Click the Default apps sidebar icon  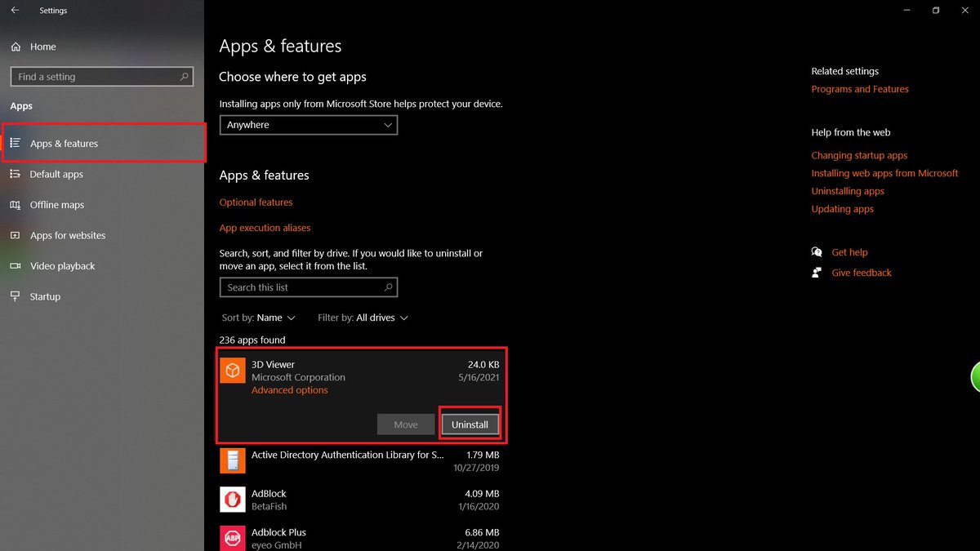15,174
